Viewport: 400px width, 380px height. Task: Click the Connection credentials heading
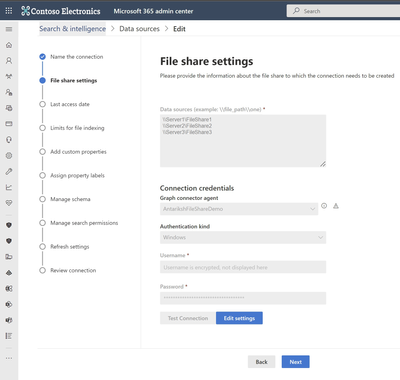click(x=197, y=188)
